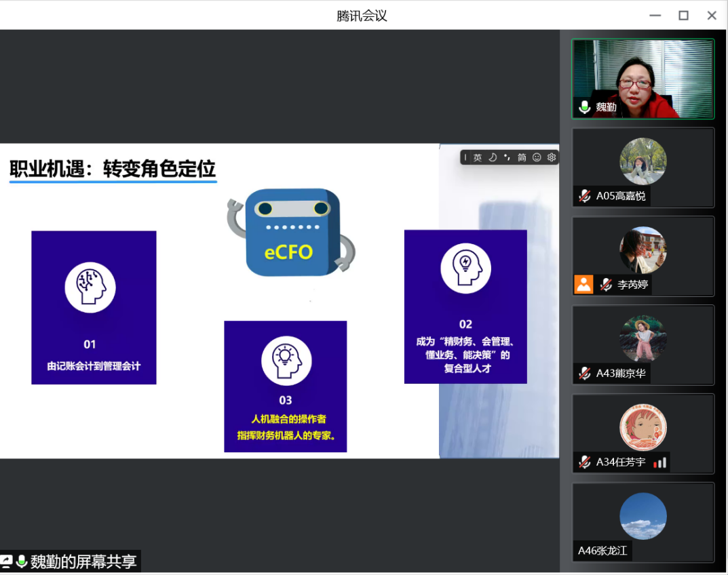
Task: Click the 03 人机融合的操作者 card
Action: [x=285, y=386]
